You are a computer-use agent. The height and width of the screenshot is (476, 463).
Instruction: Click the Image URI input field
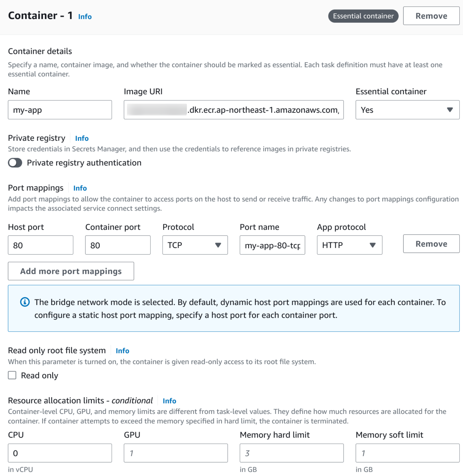pos(233,110)
